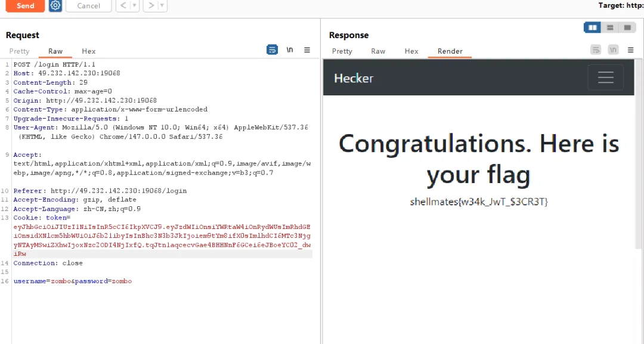Viewport: 644px width, 344px height.
Task: Click the User-Agent header line
Action: pyautogui.click(x=160, y=132)
